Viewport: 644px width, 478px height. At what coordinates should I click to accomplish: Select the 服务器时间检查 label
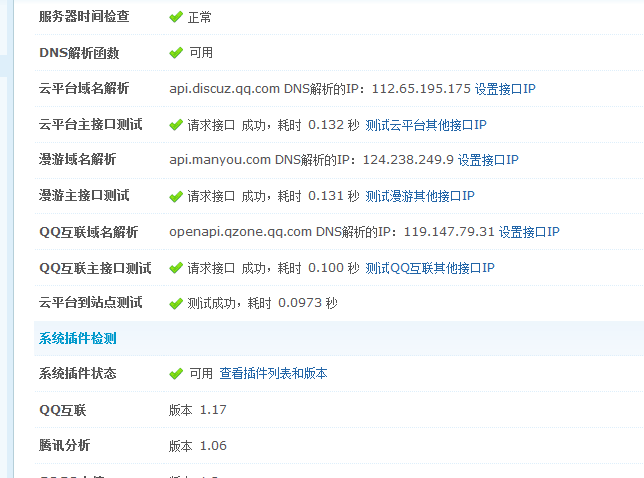tap(84, 16)
